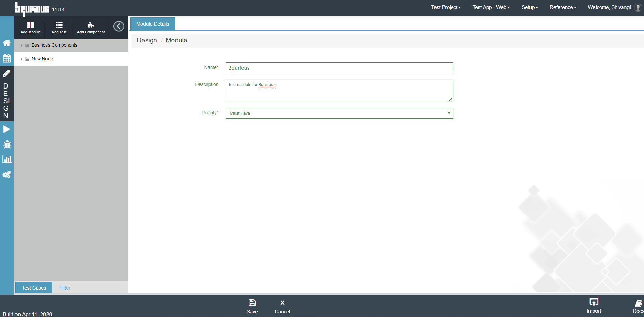Click the 'Built on Apr 11, 2020' text
This screenshot has width=644, height=317.
pyautogui.click(x=28, y=314)
